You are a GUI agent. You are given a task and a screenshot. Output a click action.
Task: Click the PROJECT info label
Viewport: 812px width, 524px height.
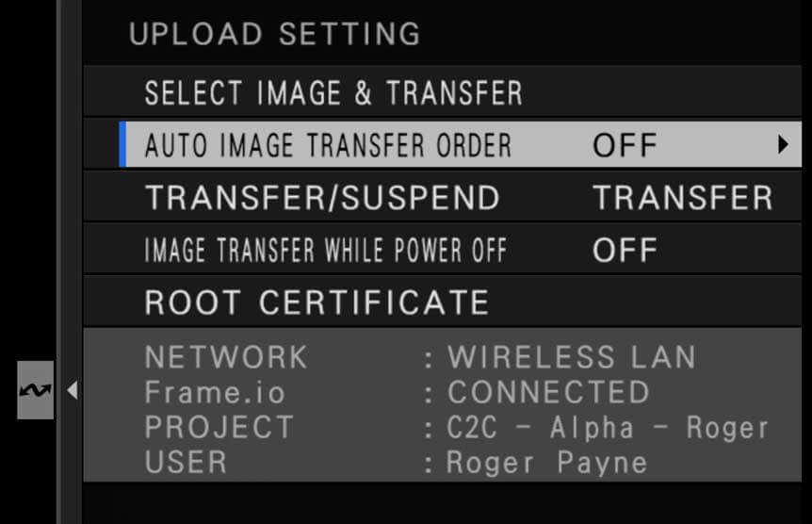pyautogui.click(x=219, y=427)
